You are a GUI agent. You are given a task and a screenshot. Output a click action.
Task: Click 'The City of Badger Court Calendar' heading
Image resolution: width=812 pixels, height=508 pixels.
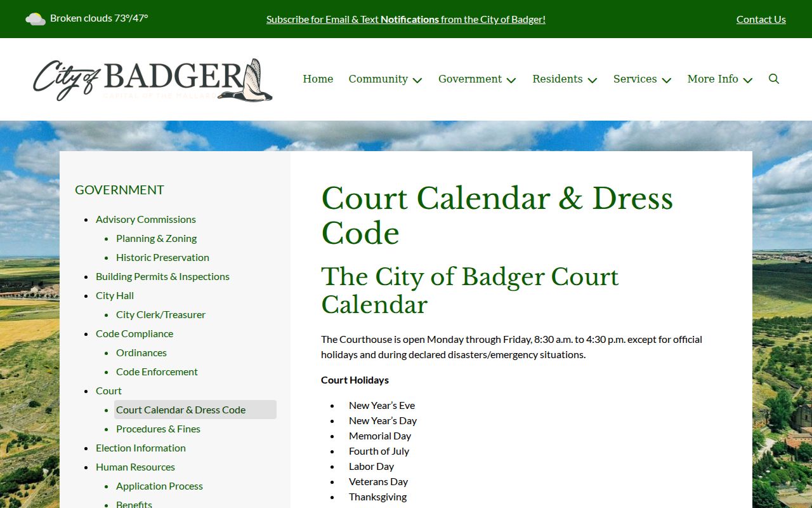tap(469, 290)
